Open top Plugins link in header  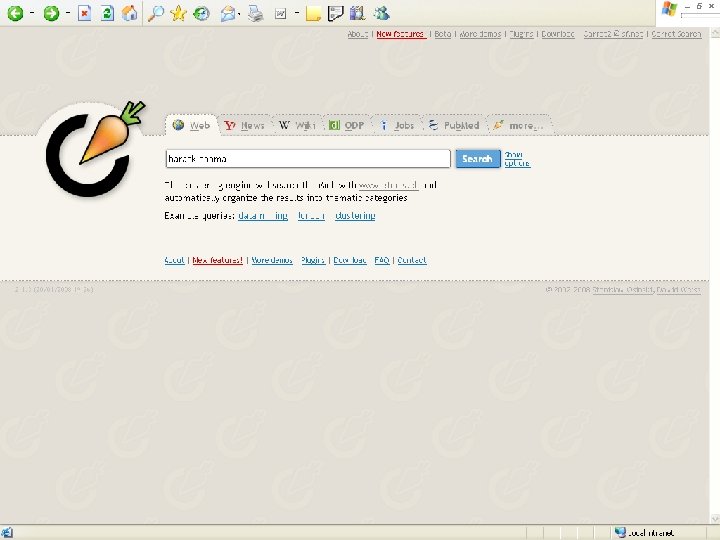click(x=522, y=34)
